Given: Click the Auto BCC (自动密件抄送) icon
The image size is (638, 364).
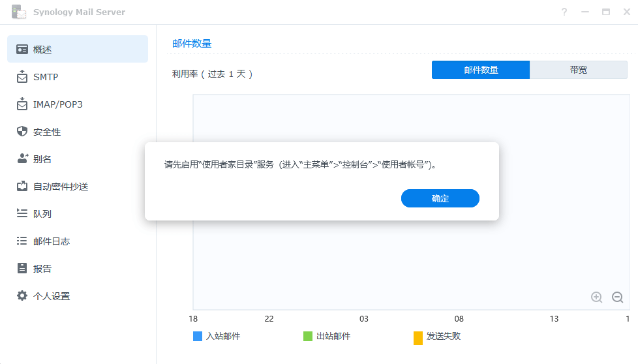Looking at the screenshot, I should click(22, 187).
